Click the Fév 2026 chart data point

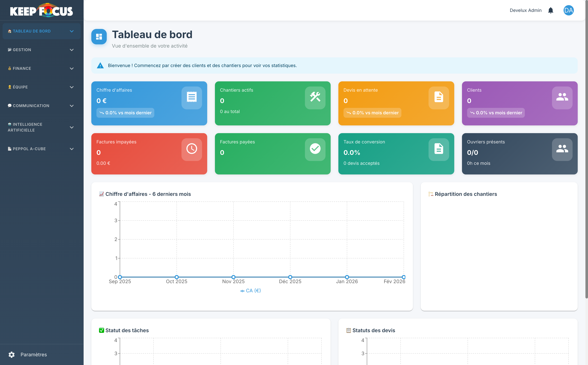click(x=403, y=277)
